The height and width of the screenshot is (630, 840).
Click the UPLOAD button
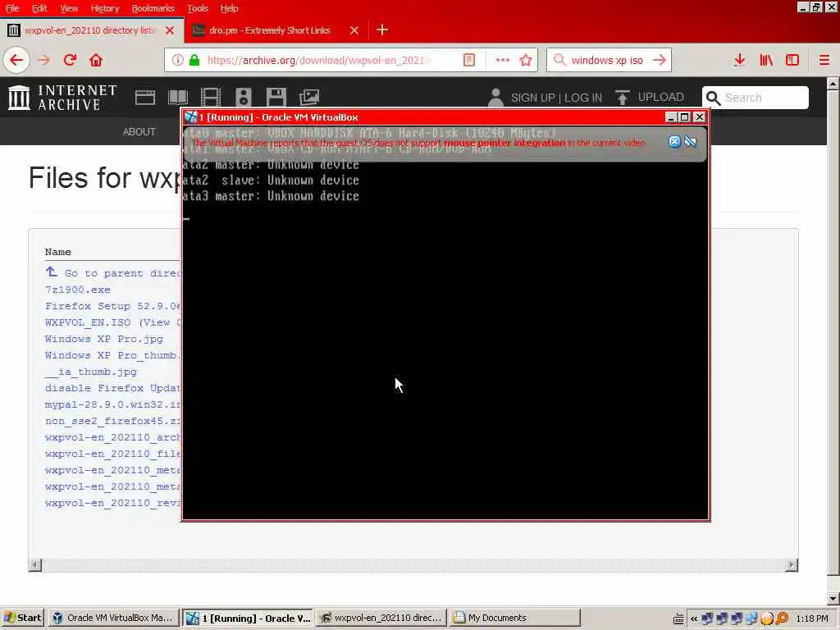point(650,98)
